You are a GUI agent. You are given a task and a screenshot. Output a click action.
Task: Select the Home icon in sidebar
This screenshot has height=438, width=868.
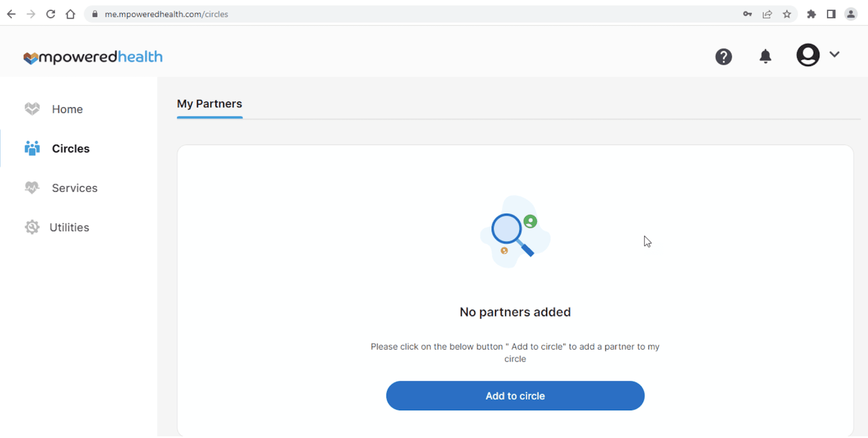[x=32, y=109]
